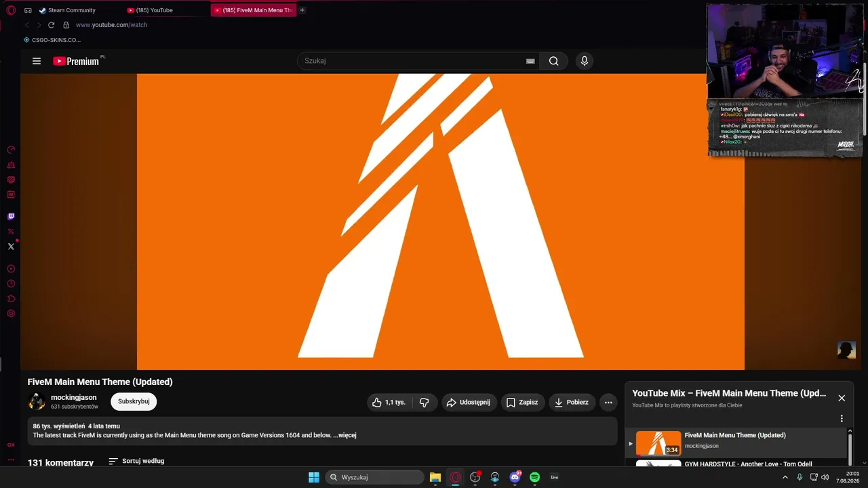Show hidden system tray icons
Image resolution: width=868 pixels, height=488 pixels.
[x=785, y=477]
